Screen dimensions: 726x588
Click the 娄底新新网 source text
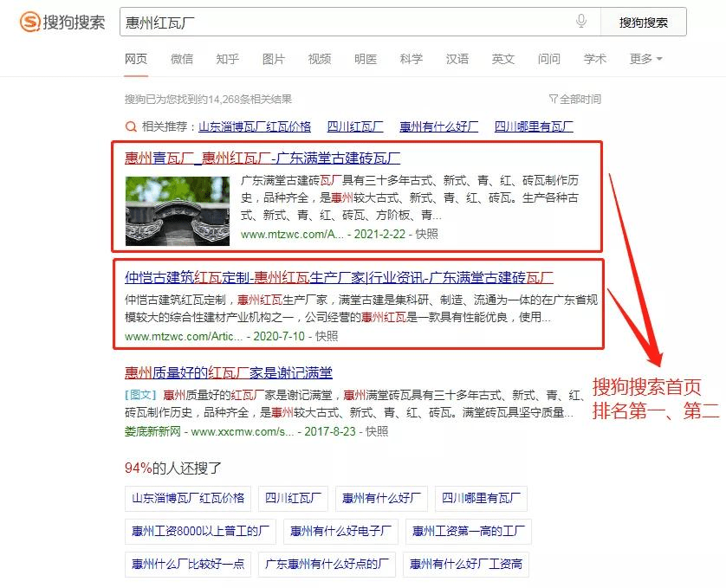[152, 431]
